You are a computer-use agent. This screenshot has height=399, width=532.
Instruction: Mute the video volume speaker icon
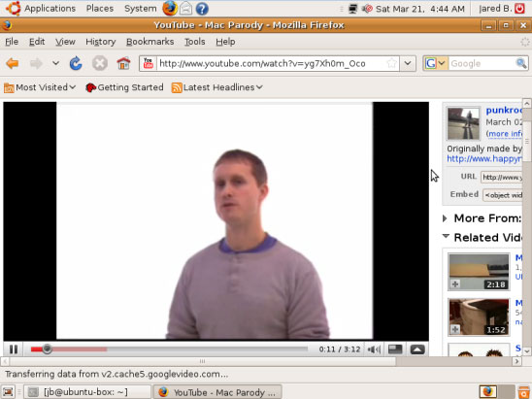[374, 349]
